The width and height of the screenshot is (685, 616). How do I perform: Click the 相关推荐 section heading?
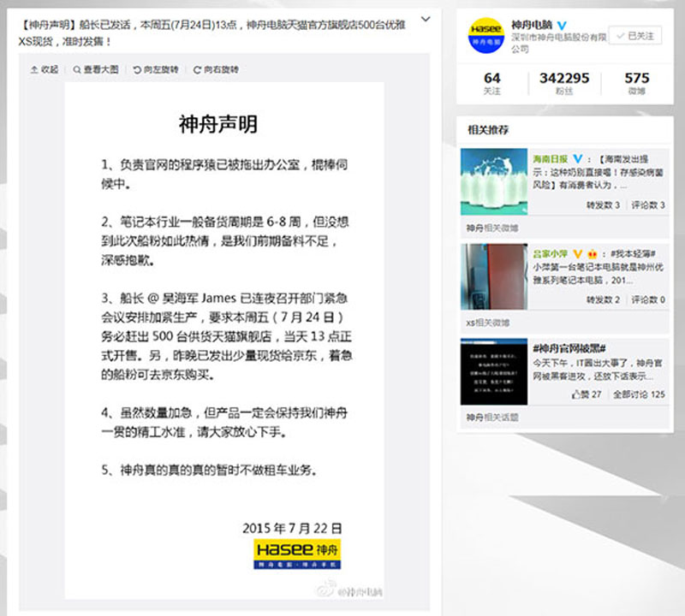[x=488, y=130]
